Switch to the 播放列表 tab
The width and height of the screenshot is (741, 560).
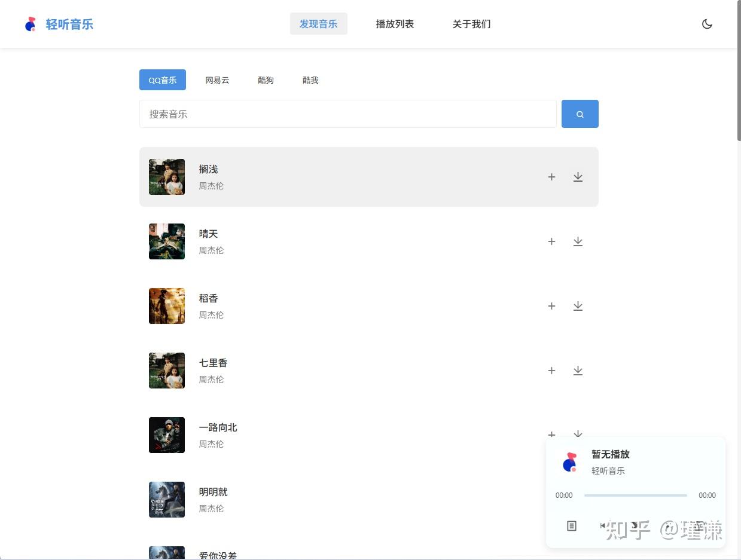coord(395,24)
